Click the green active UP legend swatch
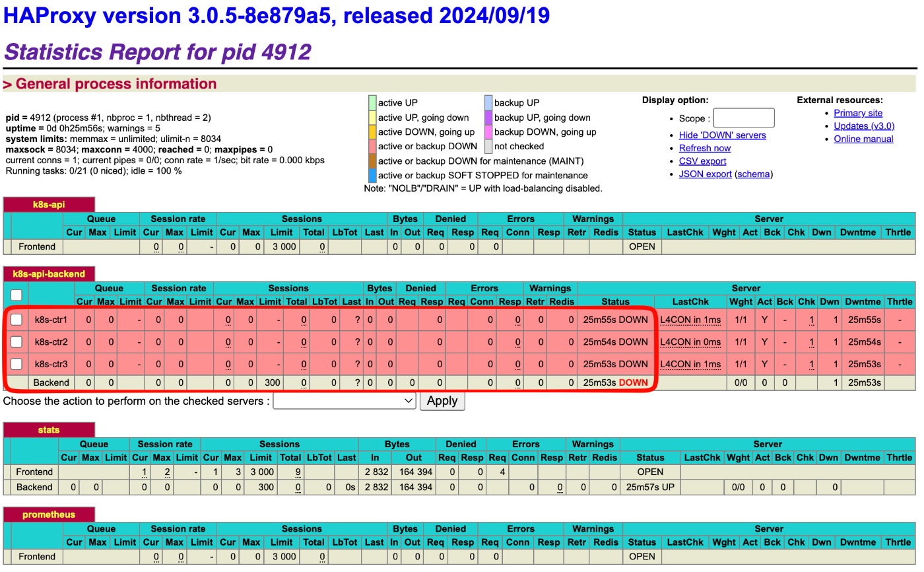 point(372,102)
